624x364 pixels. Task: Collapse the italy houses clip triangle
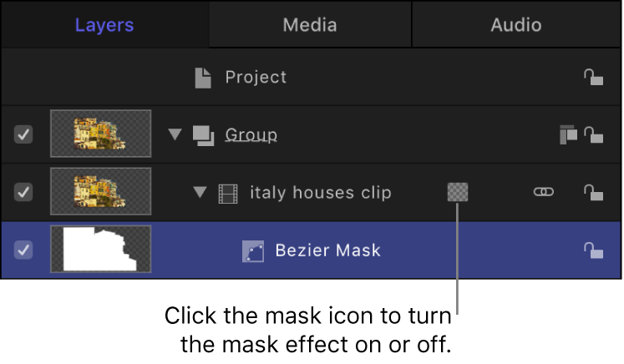pos(200,193)
